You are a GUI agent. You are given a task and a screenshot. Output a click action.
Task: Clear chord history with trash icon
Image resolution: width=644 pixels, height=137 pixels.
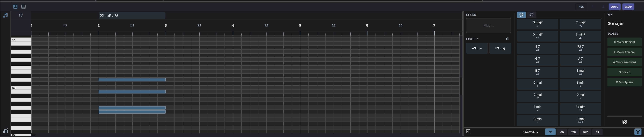[x=507, y=39]
